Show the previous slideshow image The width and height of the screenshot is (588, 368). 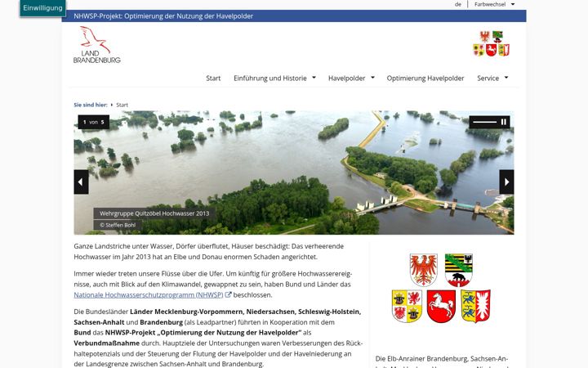81,182
